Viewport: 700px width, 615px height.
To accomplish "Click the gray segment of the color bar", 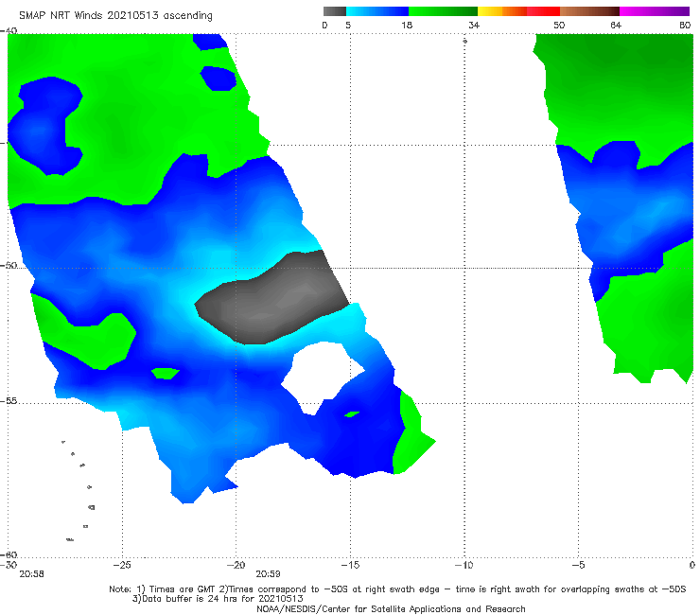I will 335,11.
